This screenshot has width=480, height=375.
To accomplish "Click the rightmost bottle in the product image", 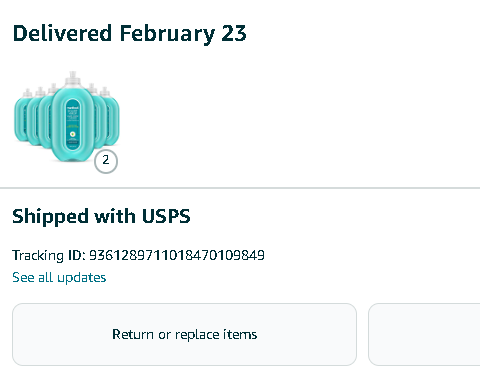I will [x=112, y=115].
